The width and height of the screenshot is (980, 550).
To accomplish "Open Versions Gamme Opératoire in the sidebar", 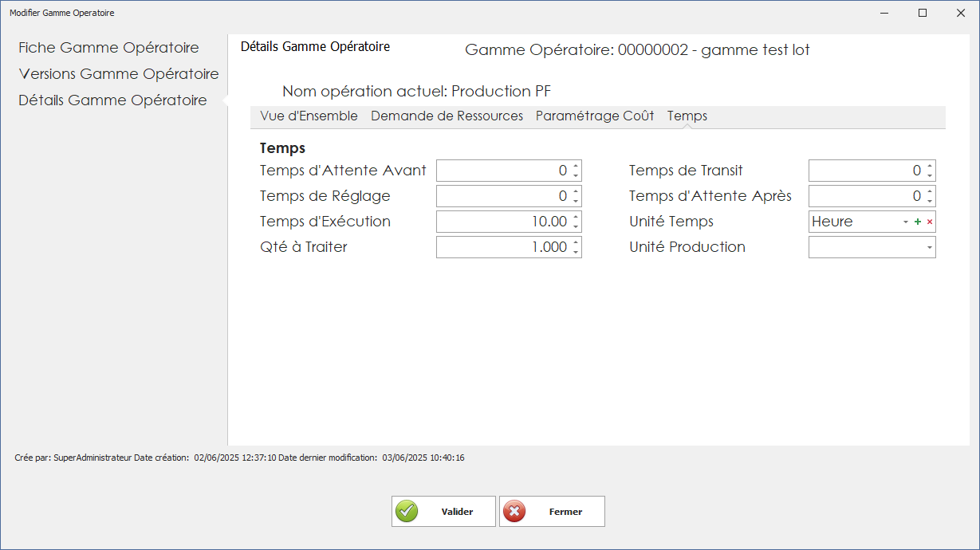I will (118, 73).
